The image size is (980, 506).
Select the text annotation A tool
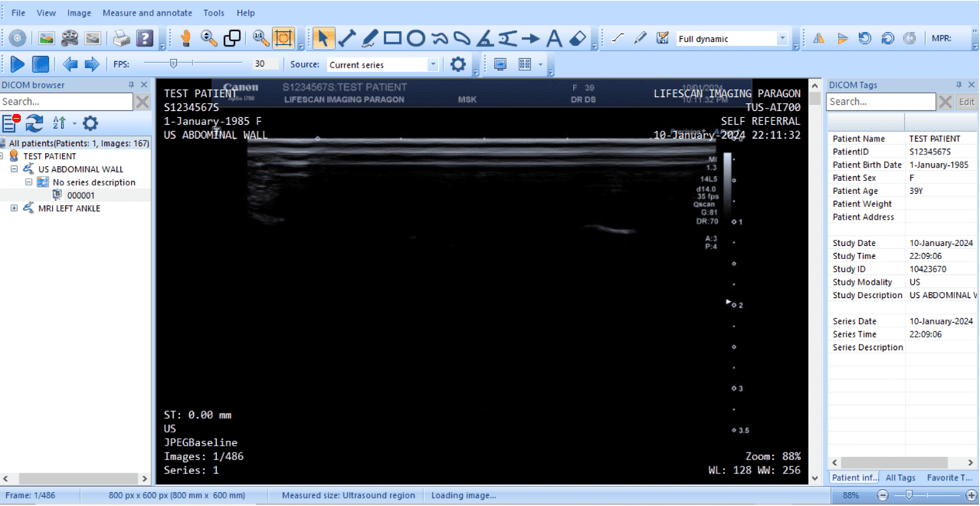point(554,38)
